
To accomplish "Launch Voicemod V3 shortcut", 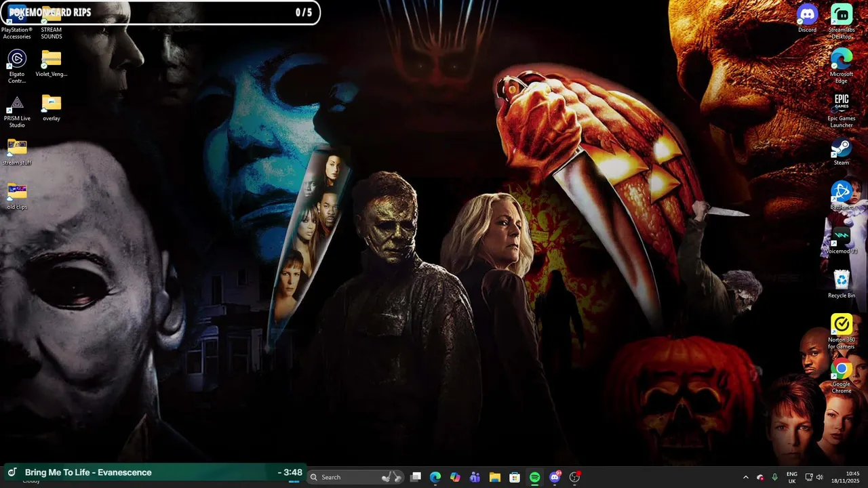I will coord(842,241).
